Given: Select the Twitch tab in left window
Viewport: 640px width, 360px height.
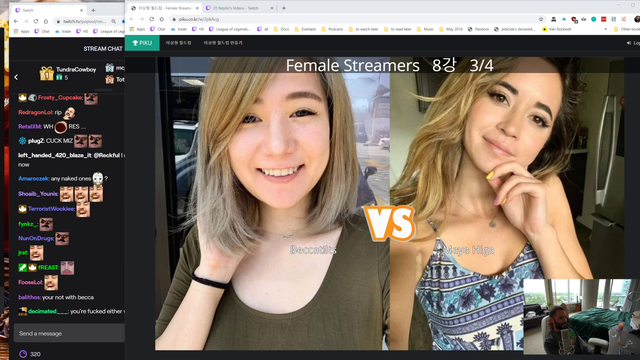Looking at the screenshot, I should 48,10.
